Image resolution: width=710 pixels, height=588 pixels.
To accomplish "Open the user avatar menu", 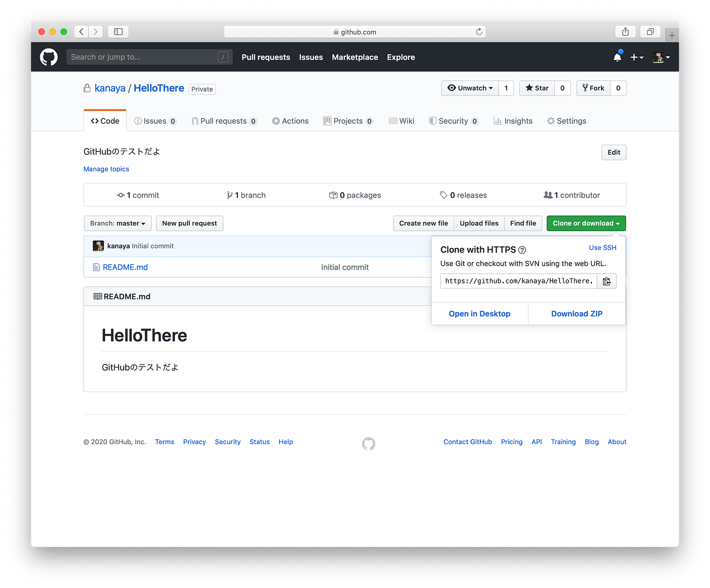I will (661, 57).
